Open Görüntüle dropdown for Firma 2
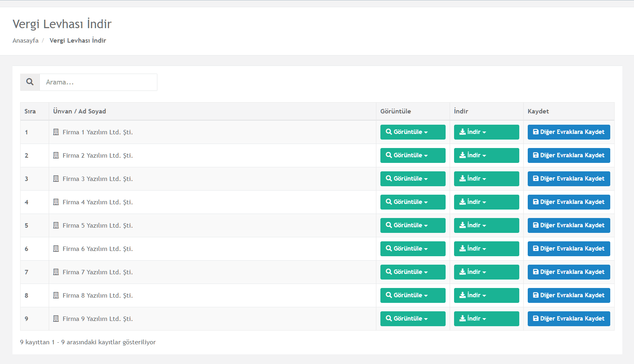The width and height of the screenshot is (634, 364). (413, 155)
